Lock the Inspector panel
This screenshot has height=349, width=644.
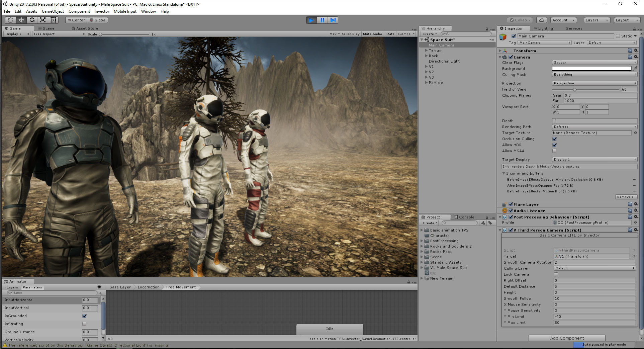[x=634, y=29]
